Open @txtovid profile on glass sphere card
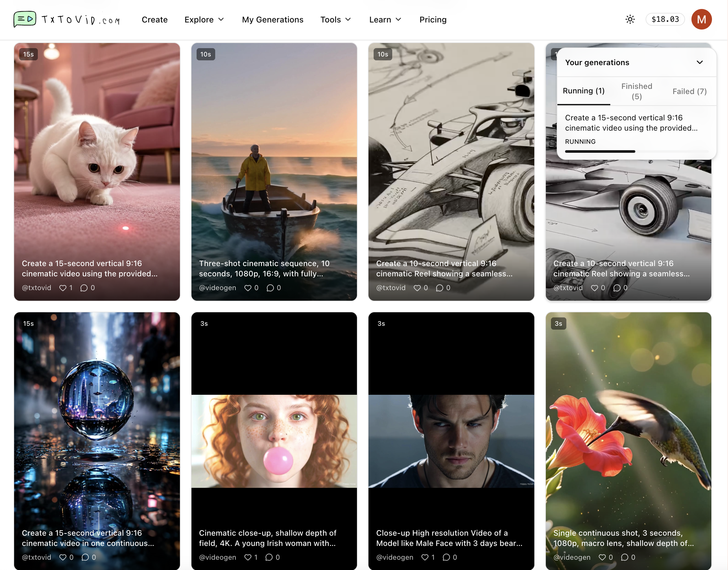The image size is (728, 570). coord(37,557)
